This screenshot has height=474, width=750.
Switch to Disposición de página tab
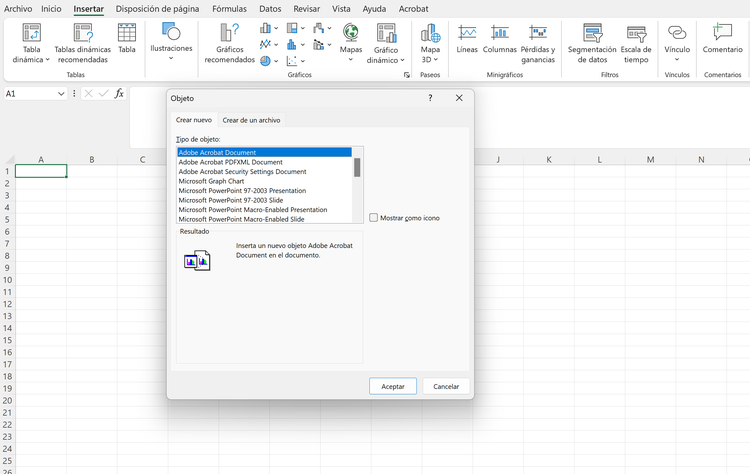[x=157, y=9]
